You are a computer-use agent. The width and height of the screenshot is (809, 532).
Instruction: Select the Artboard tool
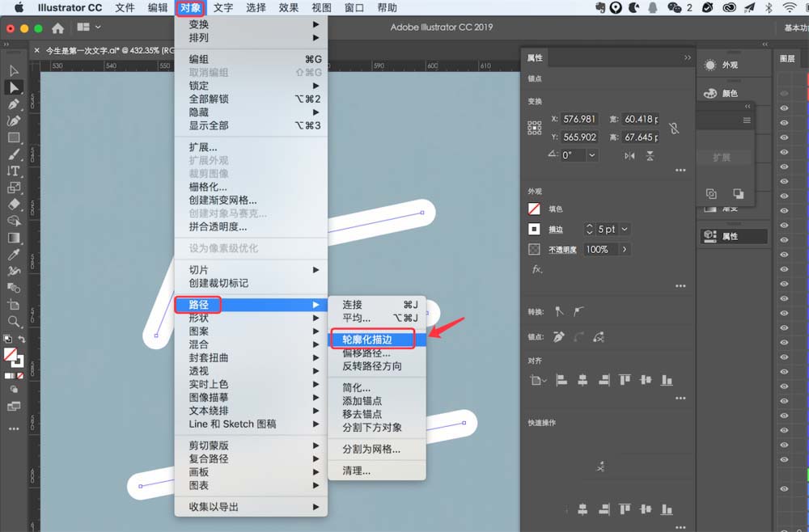coord(14,305)
